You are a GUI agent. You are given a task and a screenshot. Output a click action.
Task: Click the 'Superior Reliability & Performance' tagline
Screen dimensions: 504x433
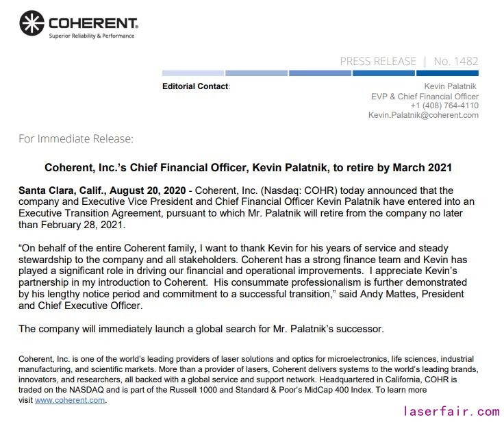(91, 36)
